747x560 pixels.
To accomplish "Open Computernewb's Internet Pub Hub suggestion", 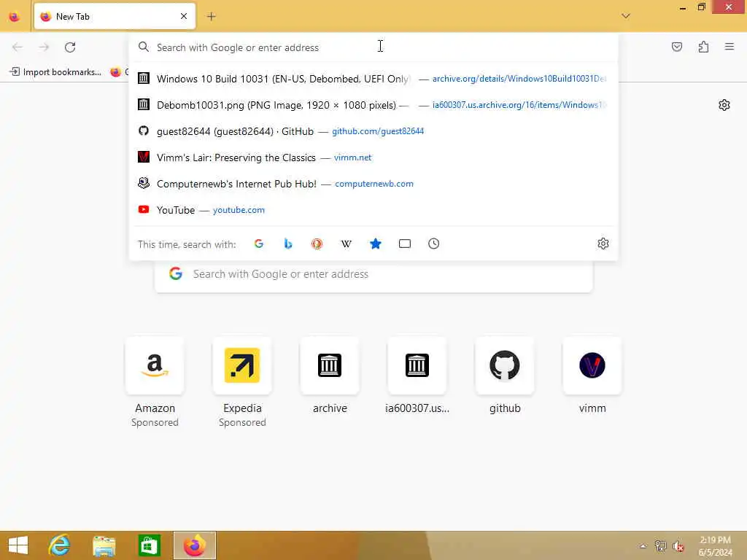I will [373, 183].
